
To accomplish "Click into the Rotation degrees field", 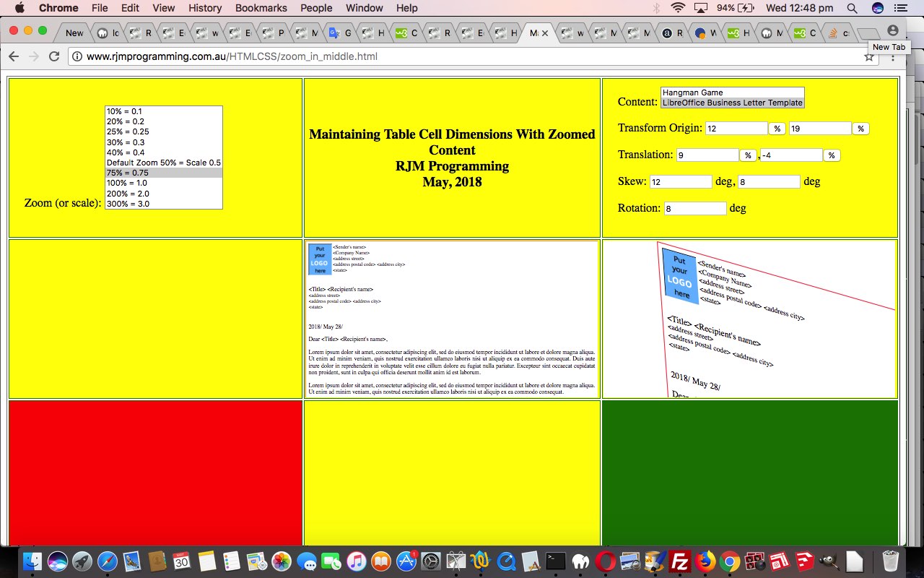I will 694,208.
